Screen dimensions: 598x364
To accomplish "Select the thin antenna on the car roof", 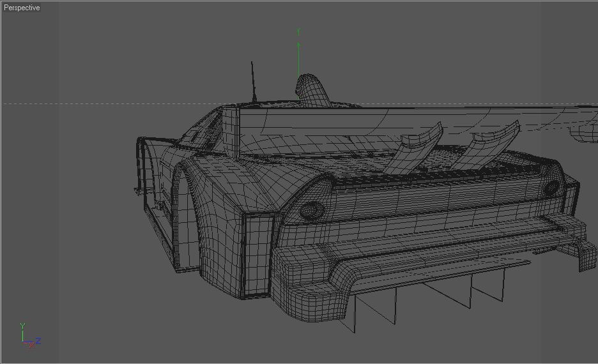I will (x=253, y=82).
